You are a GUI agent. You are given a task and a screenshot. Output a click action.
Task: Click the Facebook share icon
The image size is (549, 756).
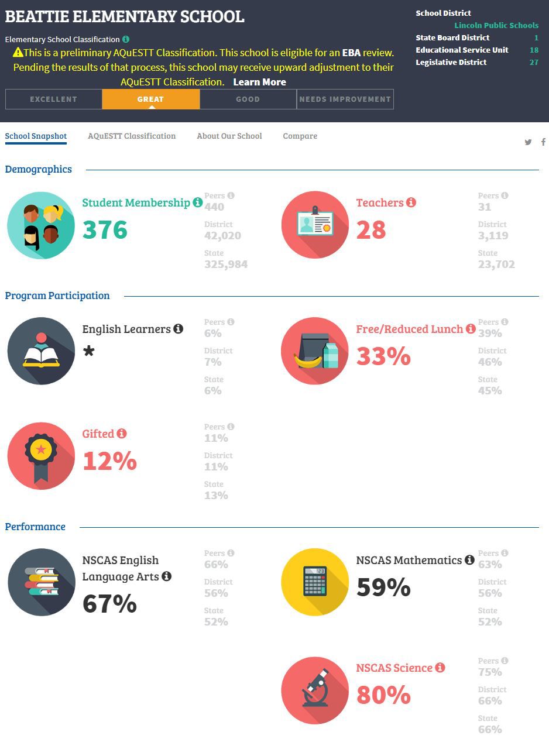coord(543,142)
